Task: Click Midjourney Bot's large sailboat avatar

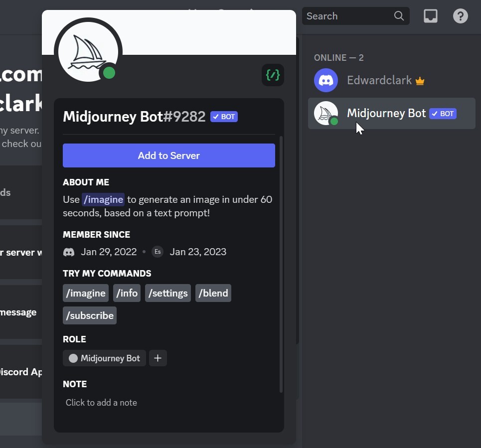Action: [x=88, y=52]
